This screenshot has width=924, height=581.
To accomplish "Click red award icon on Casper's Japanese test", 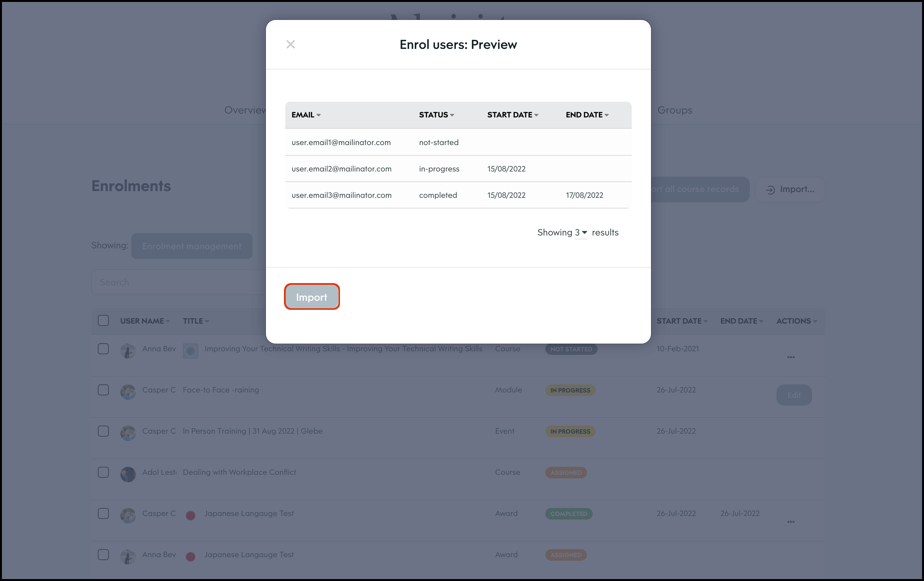I will click(190, 515).
